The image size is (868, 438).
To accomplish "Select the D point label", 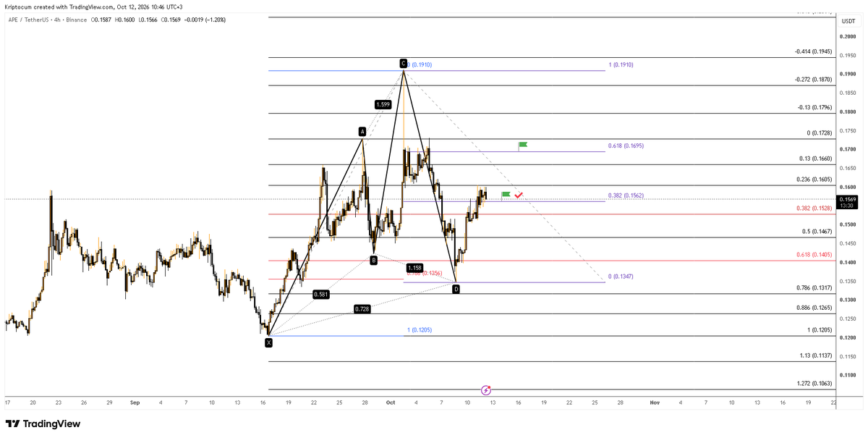I will [456, 290].
